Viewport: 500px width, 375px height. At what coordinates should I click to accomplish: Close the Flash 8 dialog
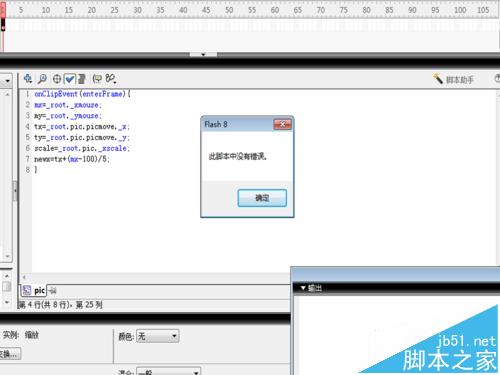pyautogui.click(x=282, y=124)
